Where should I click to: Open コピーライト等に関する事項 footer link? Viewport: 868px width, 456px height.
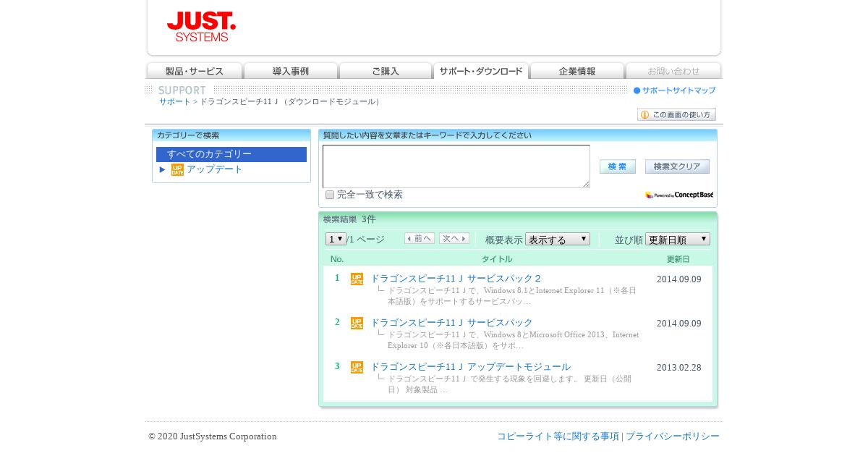click(x=558, y=436)
